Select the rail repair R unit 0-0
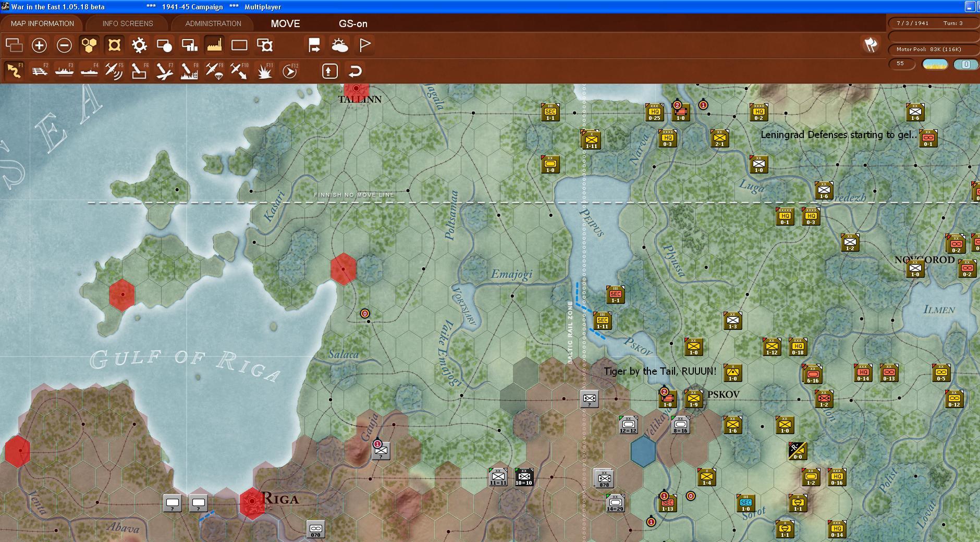Image resolution: width=980 pixels, height=542 pixels. point(798,451)
